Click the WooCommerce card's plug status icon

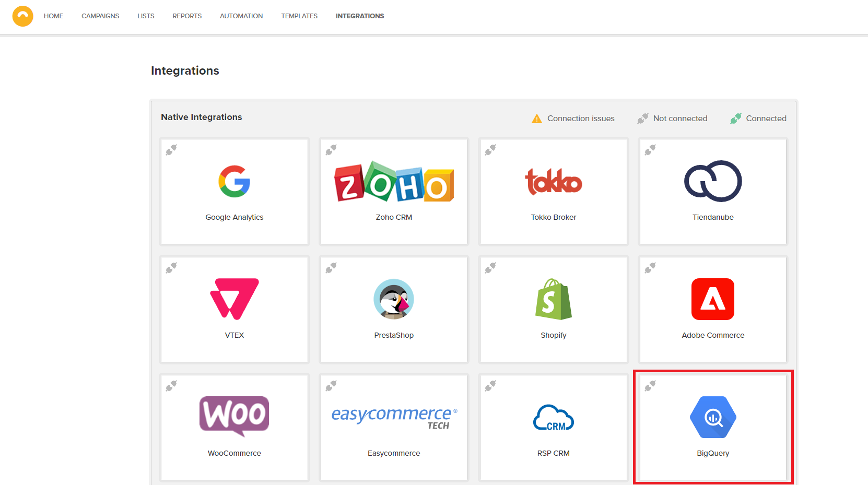coord(171,386)
